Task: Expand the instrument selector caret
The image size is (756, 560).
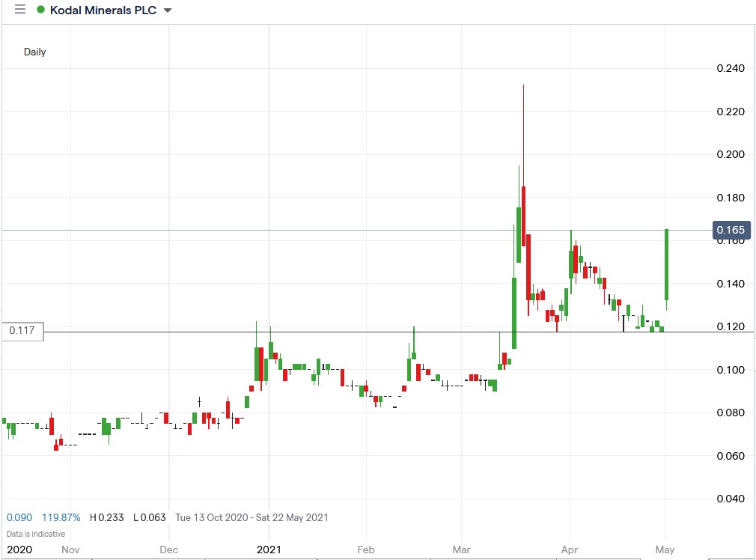Action: pyautogui.click(x=166, y=11)
